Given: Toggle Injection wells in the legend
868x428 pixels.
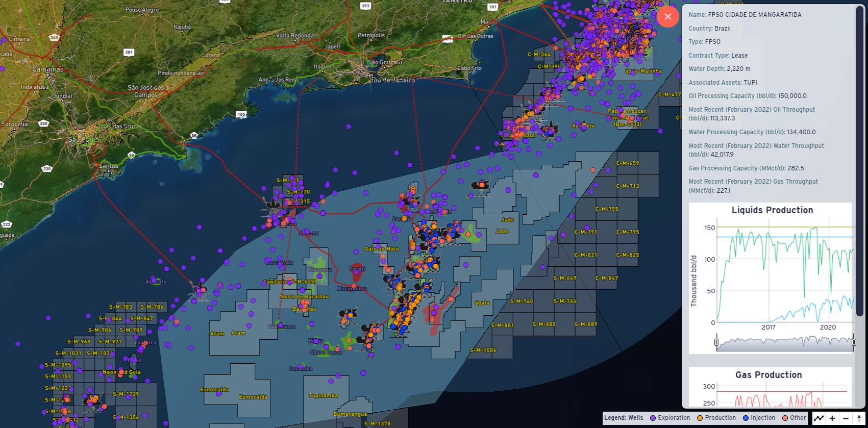Looking at the screenshot, I should coord(759,418).
